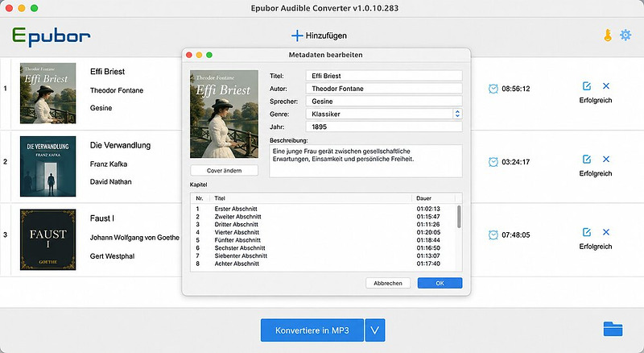Click Effi Briest title in main list
Screen dimensions: 644x353
point(107,72)
